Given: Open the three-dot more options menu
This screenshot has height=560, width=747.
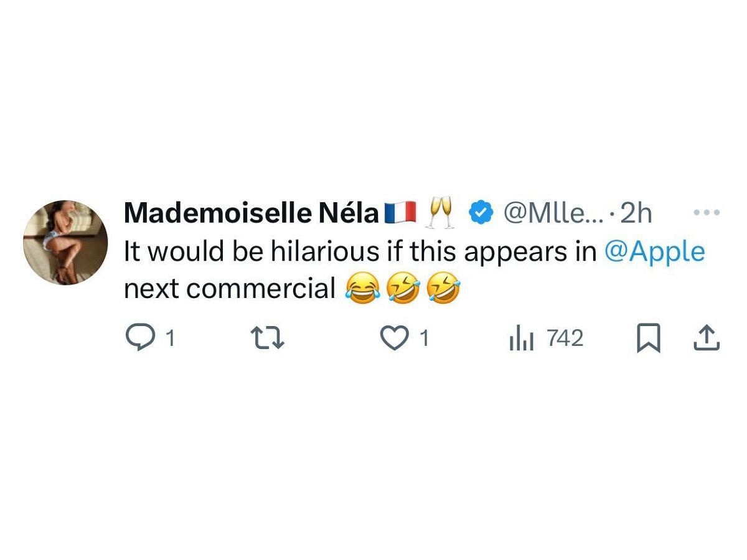Looking at the screenshot, I should (707, 213).
